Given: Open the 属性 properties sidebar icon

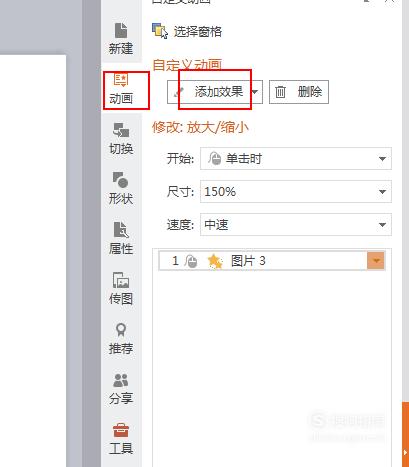Looking at the screenshot, I should click(121, 238).
